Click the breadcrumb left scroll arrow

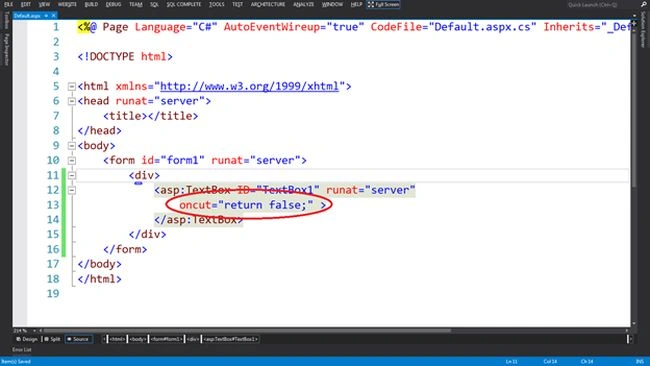point(104,339)
